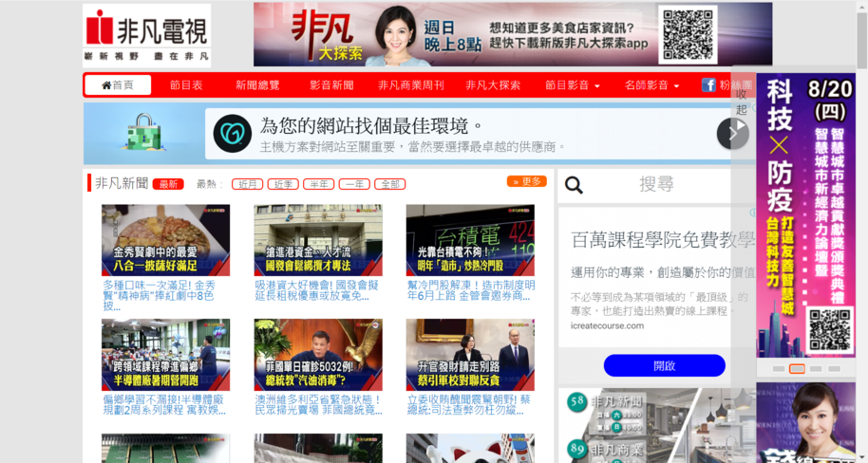This screenshot has height=463, width=868.
Task: Click the Facebook 粉絲團 icon
Action: [x=708, y=84]
